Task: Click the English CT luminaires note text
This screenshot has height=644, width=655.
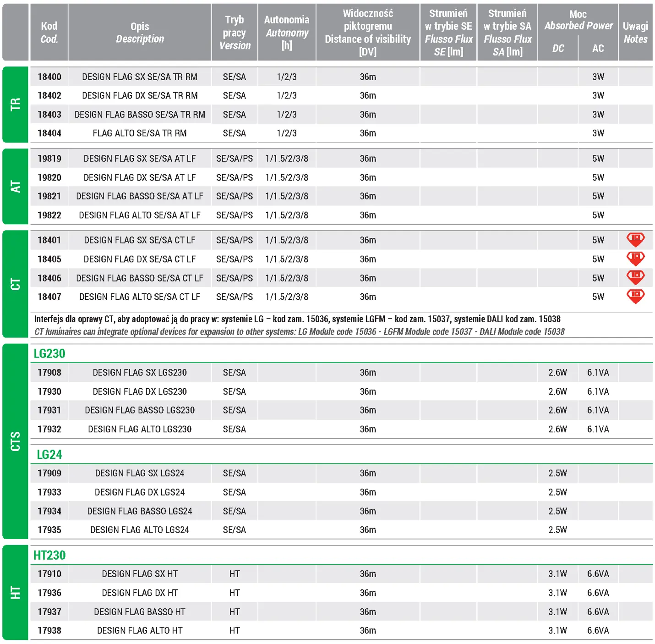Action: coord(300,331)
